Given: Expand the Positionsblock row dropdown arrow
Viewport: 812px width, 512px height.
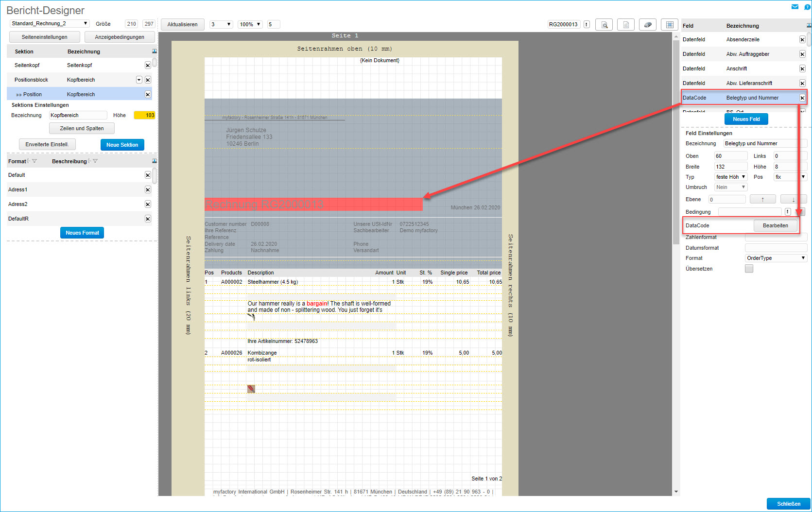Looking at the screenshot, I should [x=139, y=80].
